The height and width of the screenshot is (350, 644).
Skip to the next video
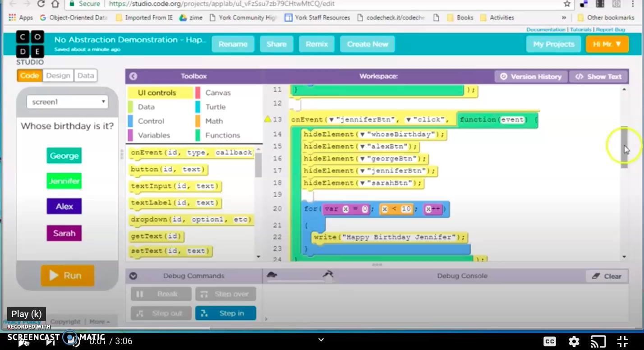51,342
